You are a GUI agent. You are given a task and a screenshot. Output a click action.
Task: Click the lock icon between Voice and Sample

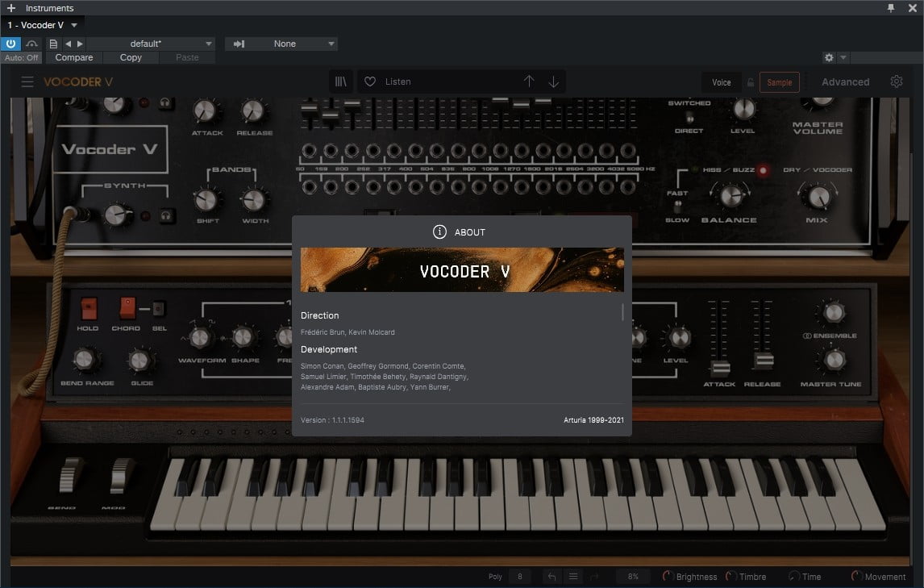pyautogui.click(x=750, y=82)
